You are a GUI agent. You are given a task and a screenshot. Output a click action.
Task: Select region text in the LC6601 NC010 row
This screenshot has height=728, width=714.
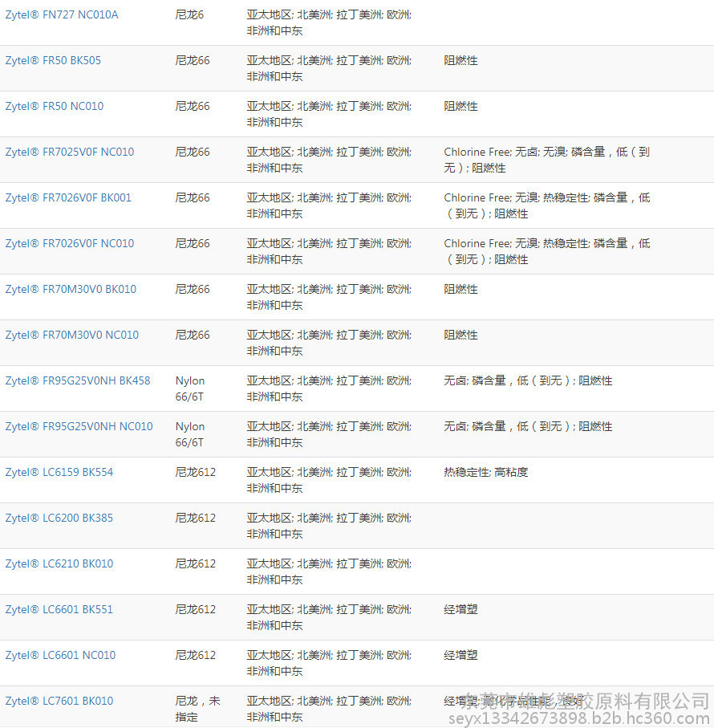coord(329,663)
